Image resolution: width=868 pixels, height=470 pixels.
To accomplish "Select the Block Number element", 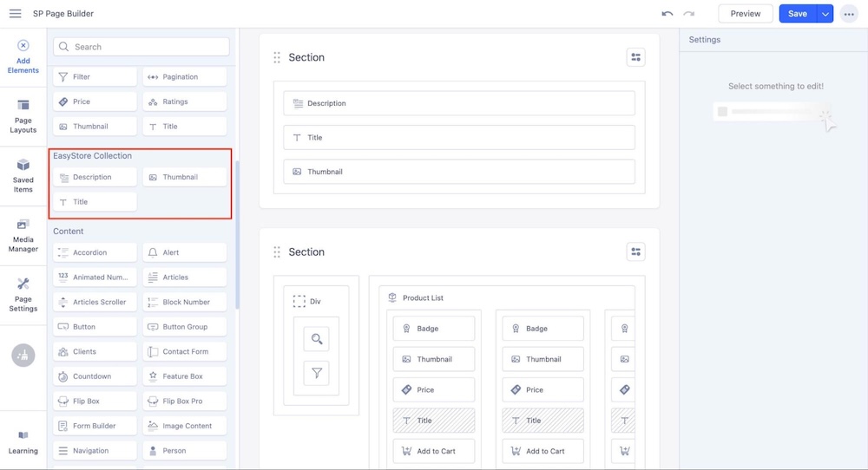I will 184,302.
